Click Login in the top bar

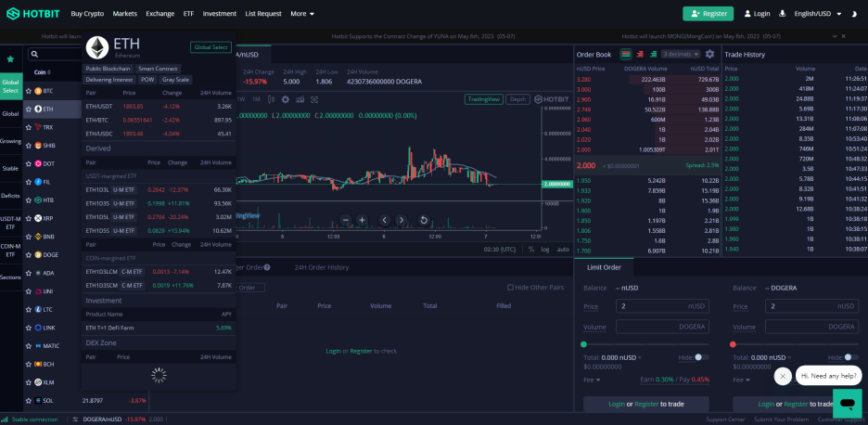(757, 14)
